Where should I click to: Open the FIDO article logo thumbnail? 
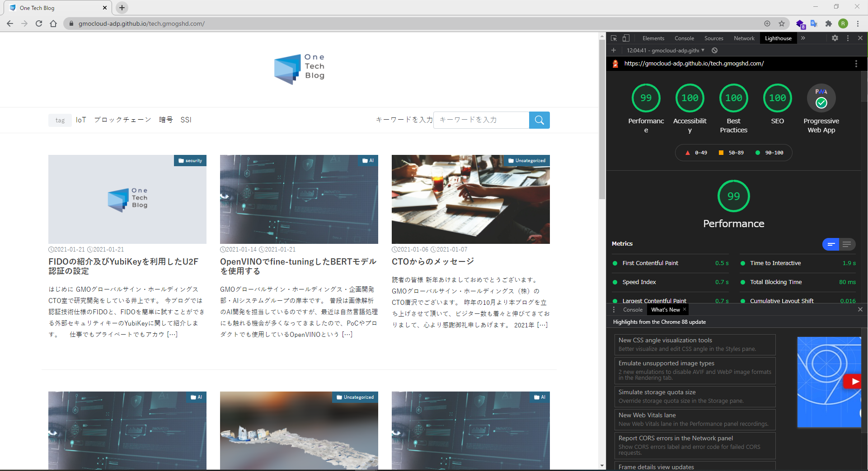coord(127,200)
